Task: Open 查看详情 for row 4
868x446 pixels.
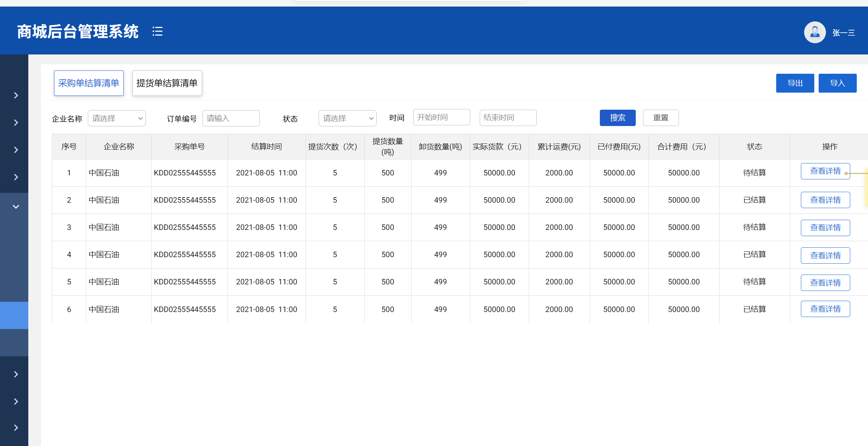Action: (x=826, y=255)
